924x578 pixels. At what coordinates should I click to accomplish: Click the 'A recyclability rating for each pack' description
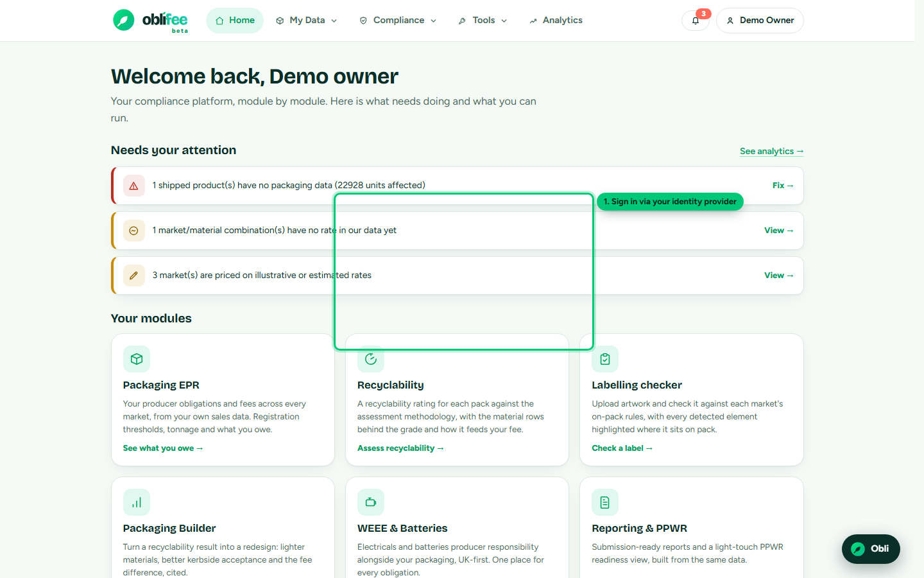point(450,417)
